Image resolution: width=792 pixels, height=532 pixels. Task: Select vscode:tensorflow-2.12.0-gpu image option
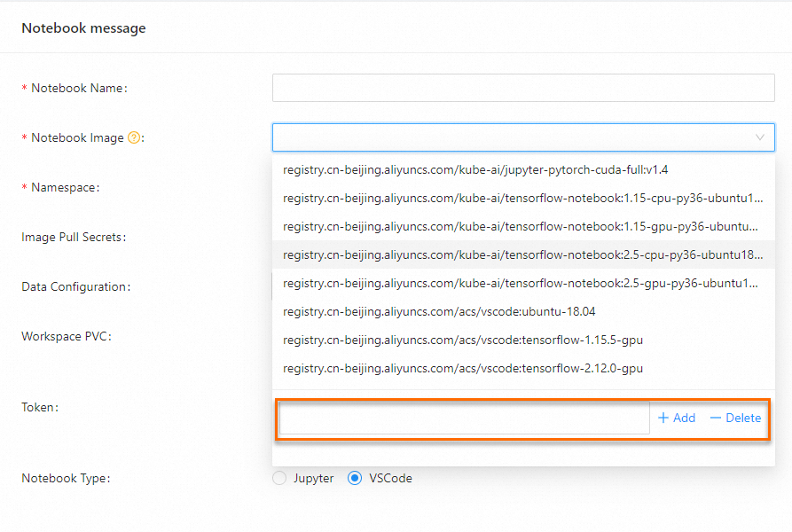pyautogui.click(x=523, y=368)
